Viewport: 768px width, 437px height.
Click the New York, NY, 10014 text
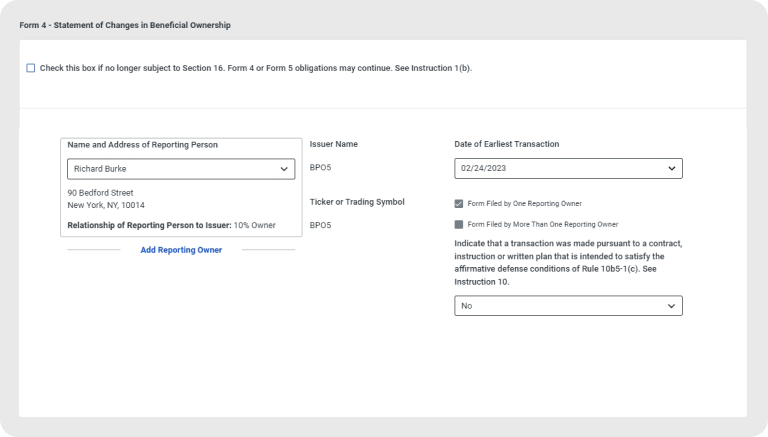106,205
